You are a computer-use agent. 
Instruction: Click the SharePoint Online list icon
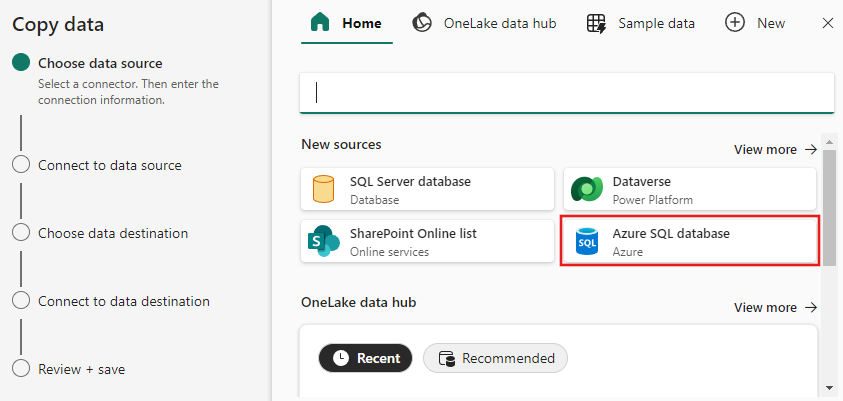pos(323,241)
